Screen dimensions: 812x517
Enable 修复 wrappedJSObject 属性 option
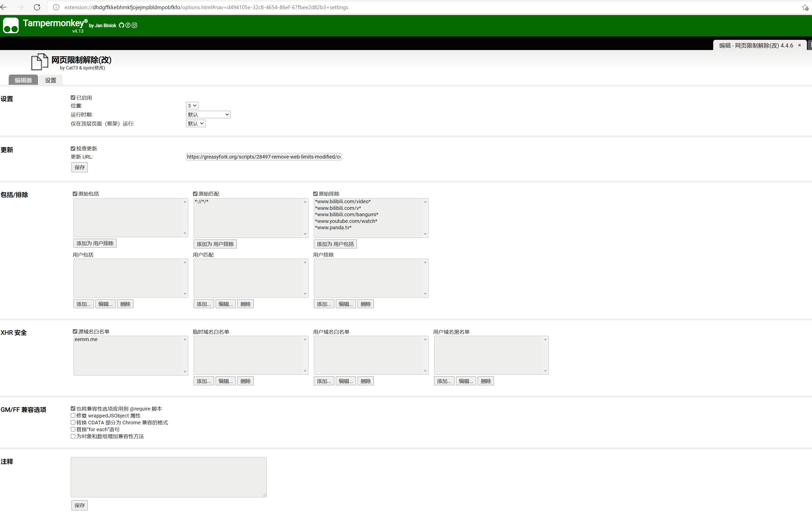coord(73,415)
